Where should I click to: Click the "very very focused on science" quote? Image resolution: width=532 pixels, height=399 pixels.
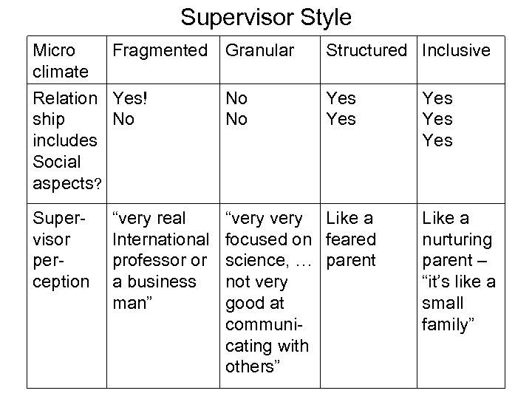267,239
